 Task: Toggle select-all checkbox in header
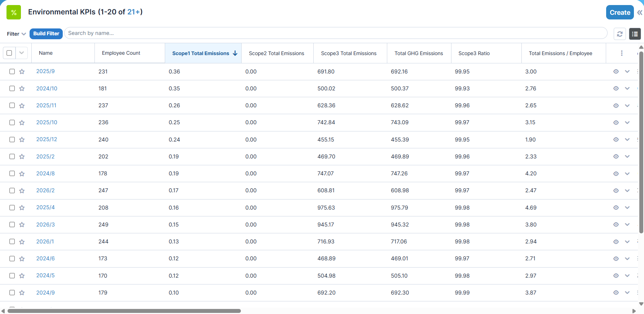pyautogui.click(x=9, y=53)
